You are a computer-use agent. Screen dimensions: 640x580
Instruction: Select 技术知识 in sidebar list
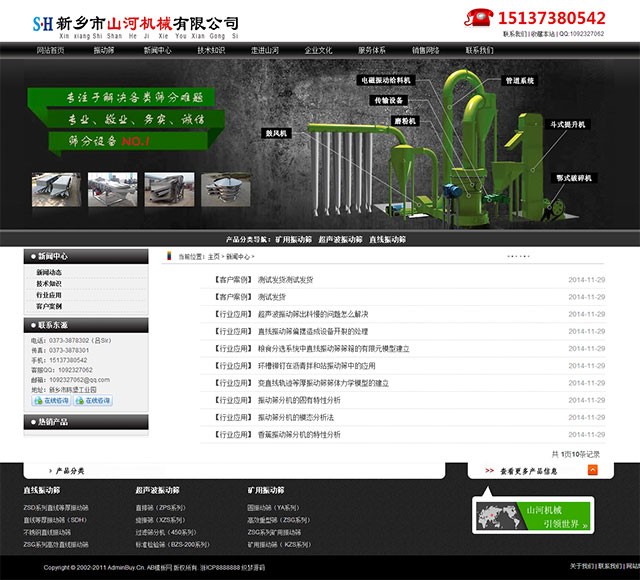(x=49, y=284)
